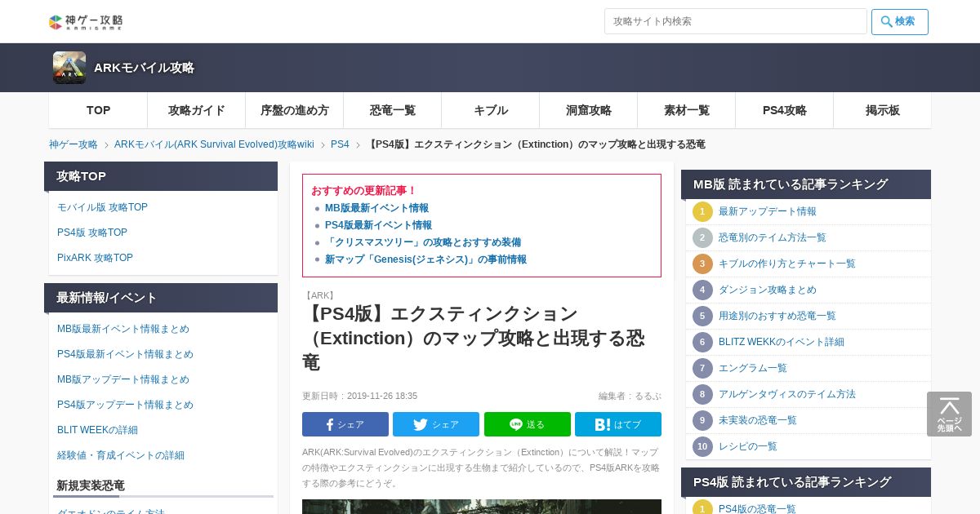
Task: Click the 神ゲー攻略 site logo
Action: tap(86, 22)
